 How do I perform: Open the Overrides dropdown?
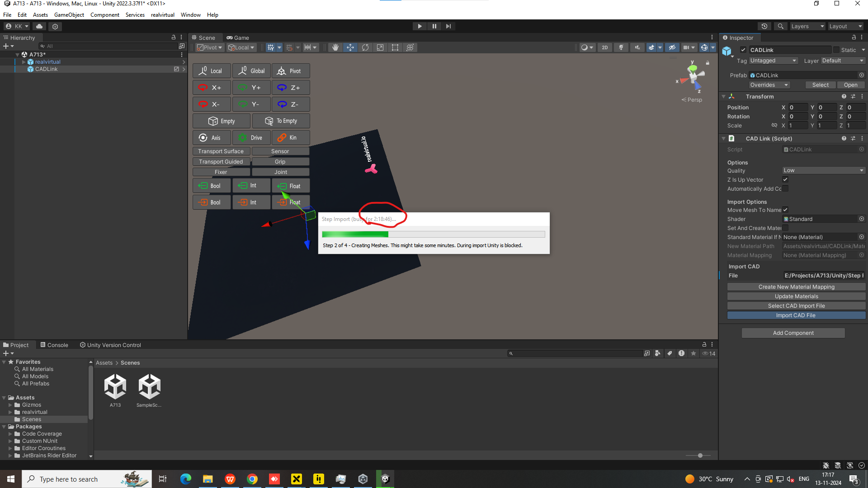click(x=769, y=85)
